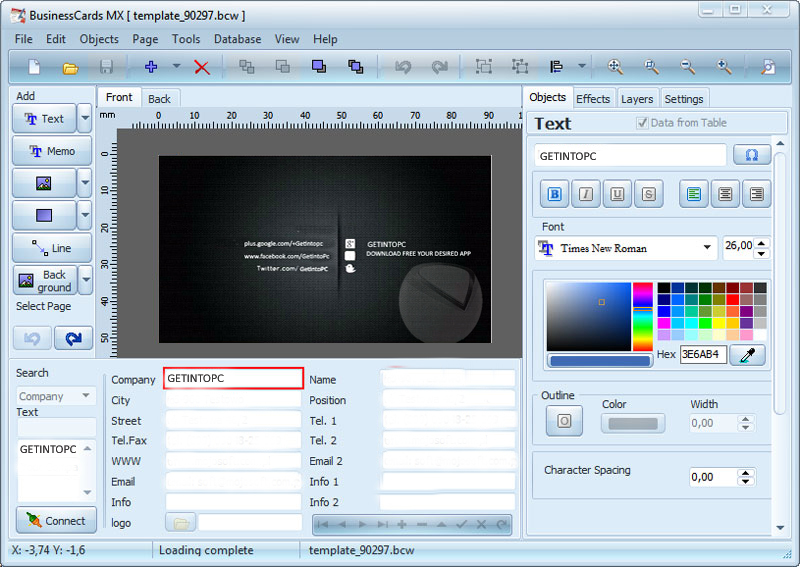800x567 pixels.
Task: Add an image with picture button
Action: 44,183
